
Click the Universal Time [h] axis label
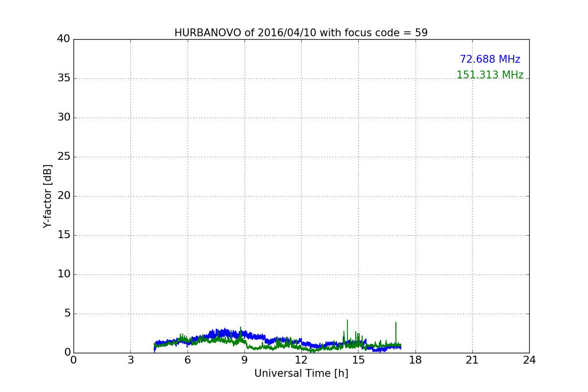point(301,373)
